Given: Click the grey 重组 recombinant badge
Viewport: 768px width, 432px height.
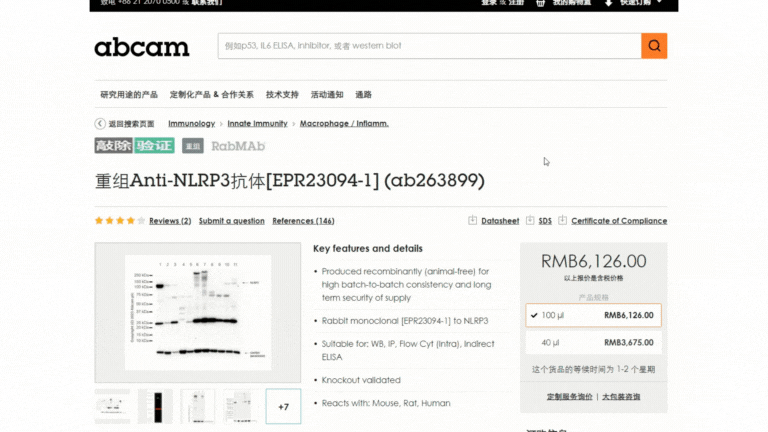Looking at the screenshot, I should 193,145.
